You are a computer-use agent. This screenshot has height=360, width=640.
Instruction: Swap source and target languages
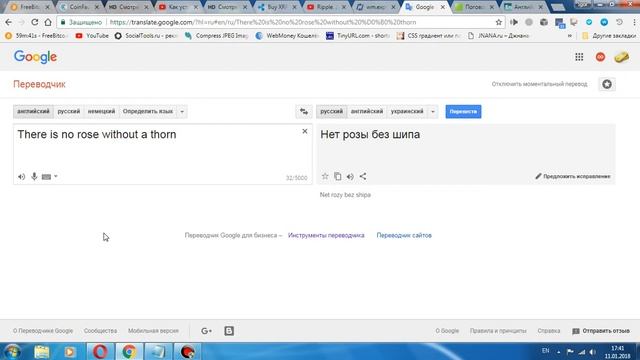point(304,111)
